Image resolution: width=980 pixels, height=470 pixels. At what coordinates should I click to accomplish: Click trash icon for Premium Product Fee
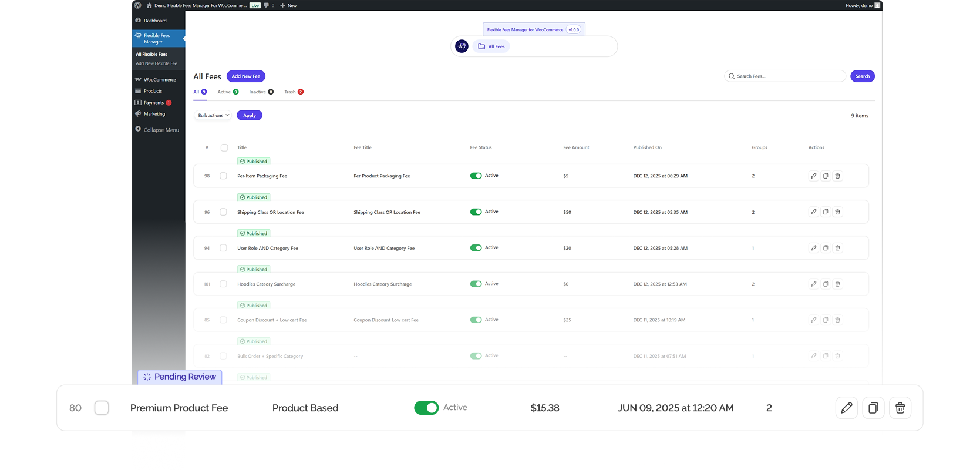(x=900, y=408)
